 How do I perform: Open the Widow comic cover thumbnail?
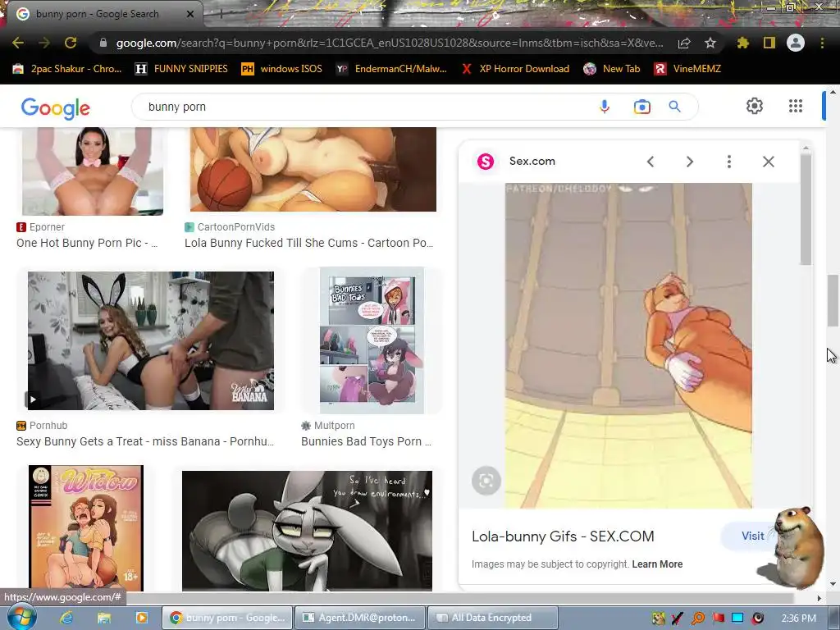[x=85, y=528]
